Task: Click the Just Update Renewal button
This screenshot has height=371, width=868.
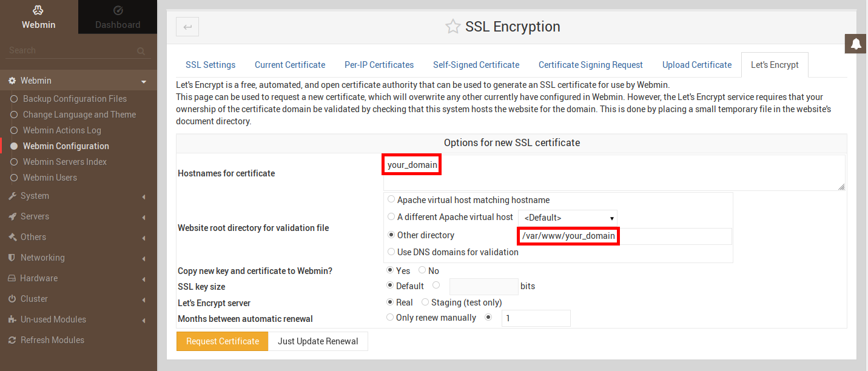Action: (318, 341)
